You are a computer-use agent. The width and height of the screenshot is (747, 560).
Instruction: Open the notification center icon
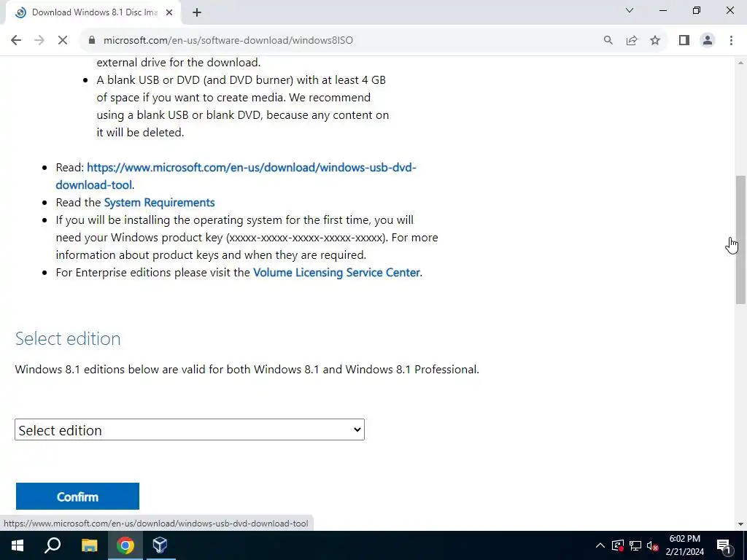coord(724,545)
